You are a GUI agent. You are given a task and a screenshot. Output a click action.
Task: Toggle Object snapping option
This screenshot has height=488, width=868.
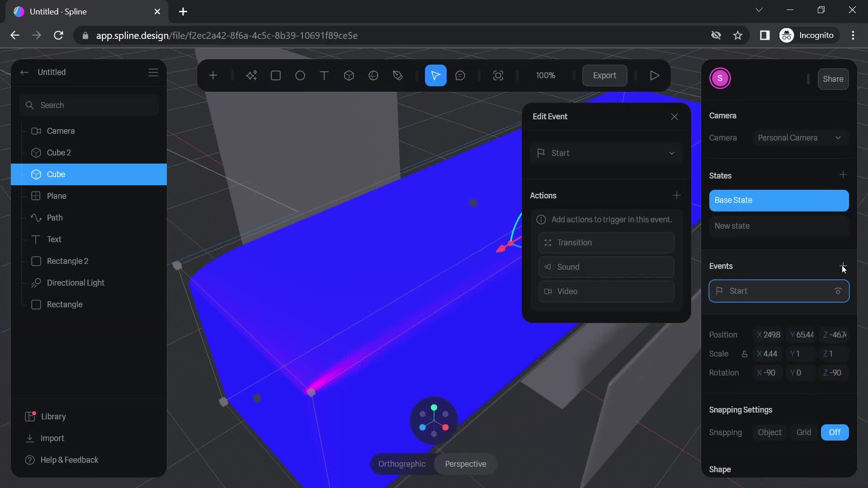pos(769,432)
